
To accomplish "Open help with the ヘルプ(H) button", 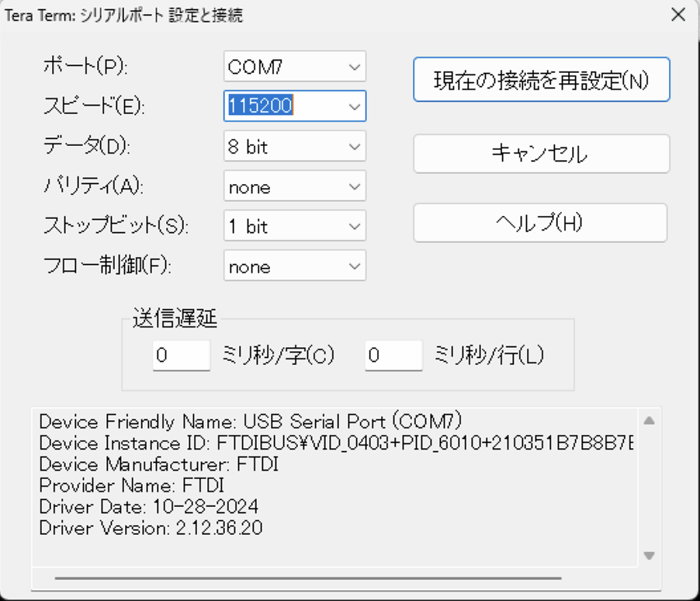I will click(540, 223).
